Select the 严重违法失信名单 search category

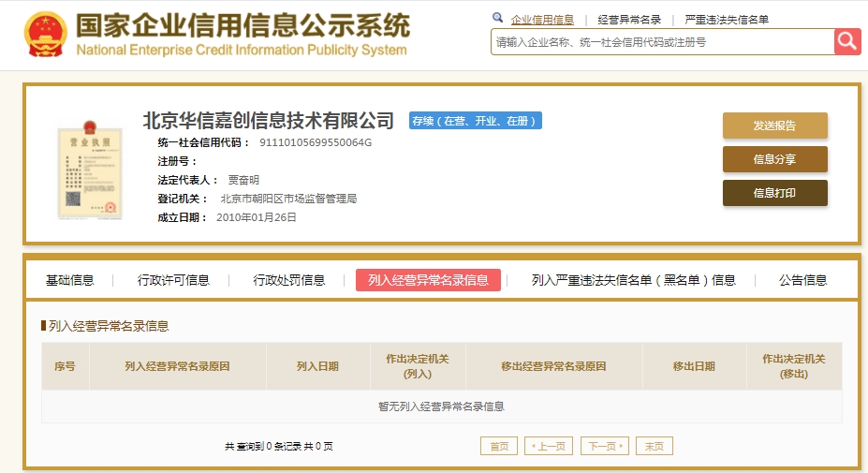point(727,20)
